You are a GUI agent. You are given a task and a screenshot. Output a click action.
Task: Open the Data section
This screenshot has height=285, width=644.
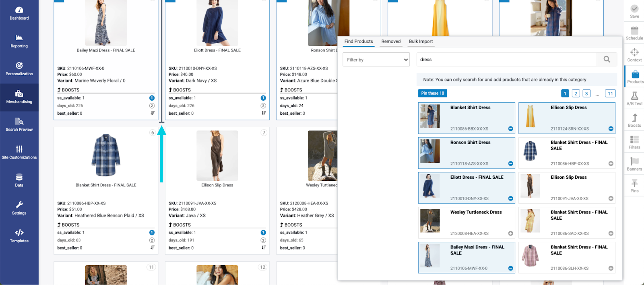click(19, 180)
